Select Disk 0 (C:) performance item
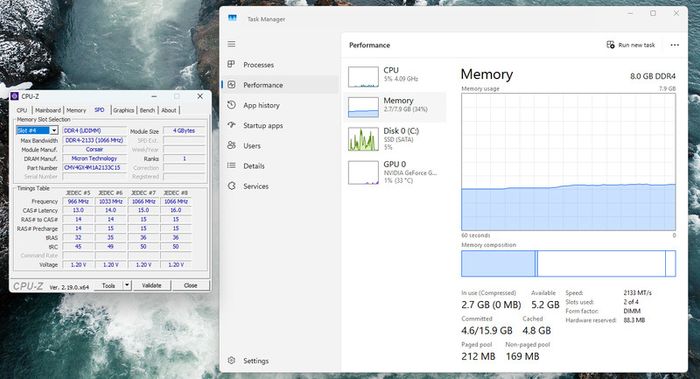The height and width of the screenshot is (379, 700). click(395, 138)
